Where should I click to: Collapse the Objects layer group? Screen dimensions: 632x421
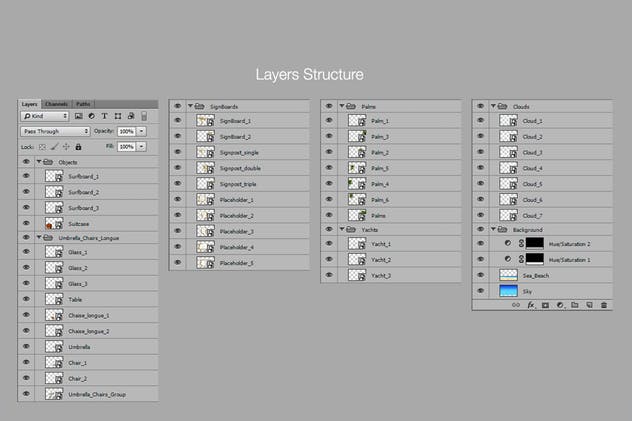click(x=39, y=161)
